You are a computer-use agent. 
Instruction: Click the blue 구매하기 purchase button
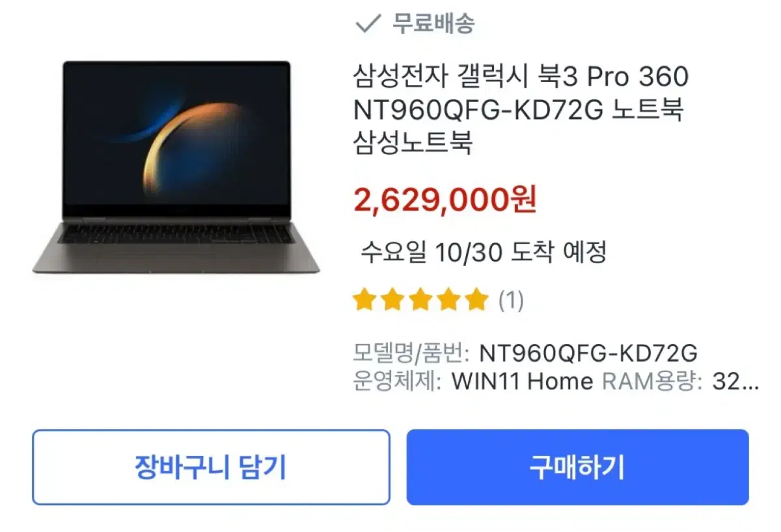point(578,467)
